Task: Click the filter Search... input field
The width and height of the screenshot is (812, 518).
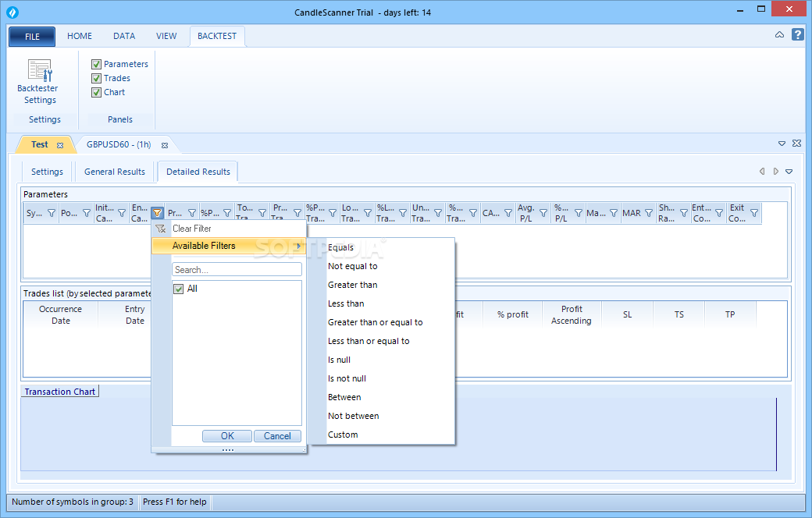Action: tap(237, 270)
